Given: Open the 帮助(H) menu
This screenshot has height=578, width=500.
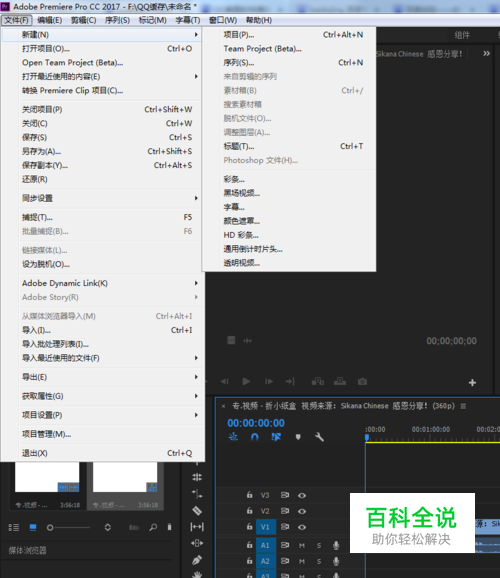Looking at the screenshot, I should tap(259, 20).
